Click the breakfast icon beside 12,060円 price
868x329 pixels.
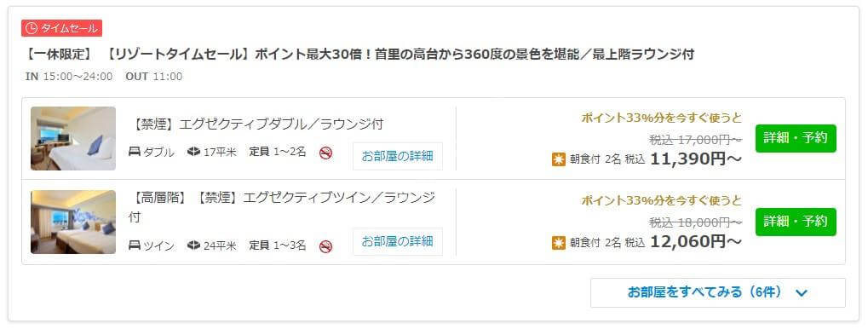click(x=559, y=243)
